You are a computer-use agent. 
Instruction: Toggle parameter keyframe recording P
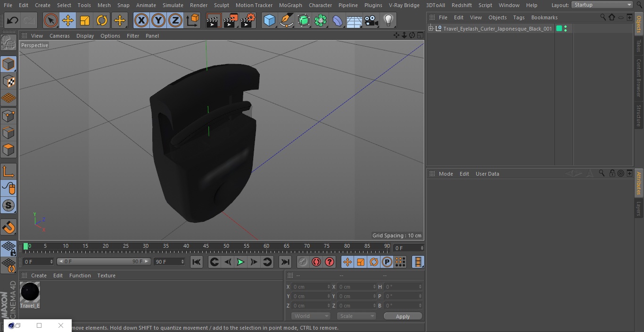click(387, 262)
